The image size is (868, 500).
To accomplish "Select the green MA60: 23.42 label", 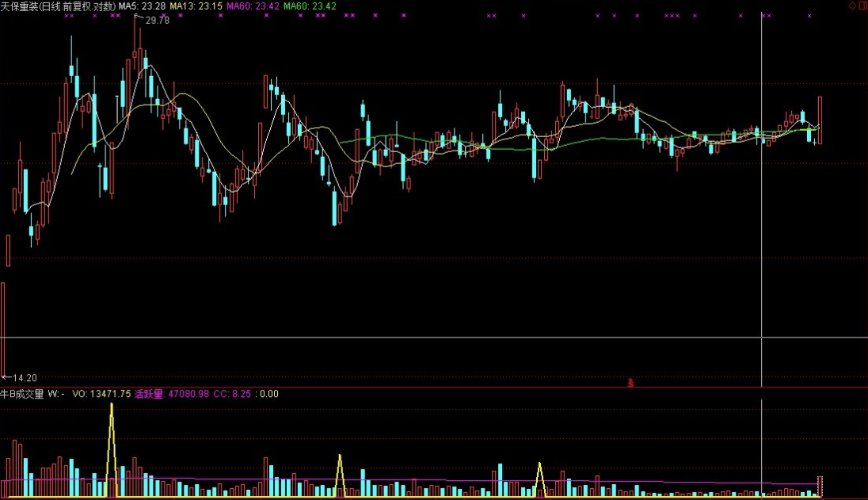I will click(310, 6).
